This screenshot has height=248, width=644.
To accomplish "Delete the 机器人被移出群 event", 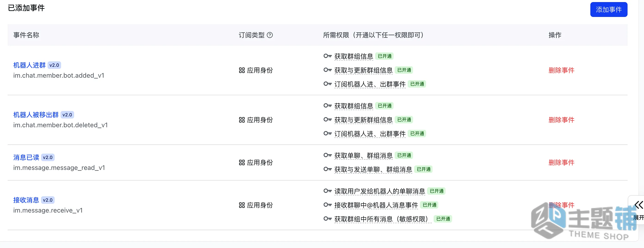I will pyautogui.click(x=561, y=120).
